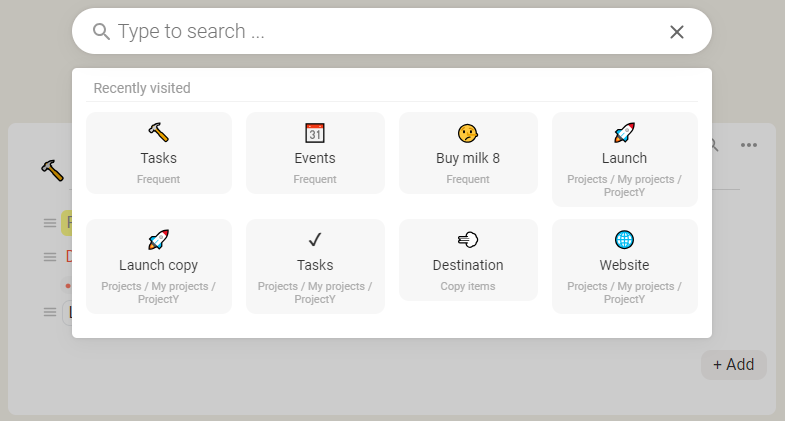Open the checkmark Tasks in ProjectY
Screen dimensions: 785x421
pos(315,266)
